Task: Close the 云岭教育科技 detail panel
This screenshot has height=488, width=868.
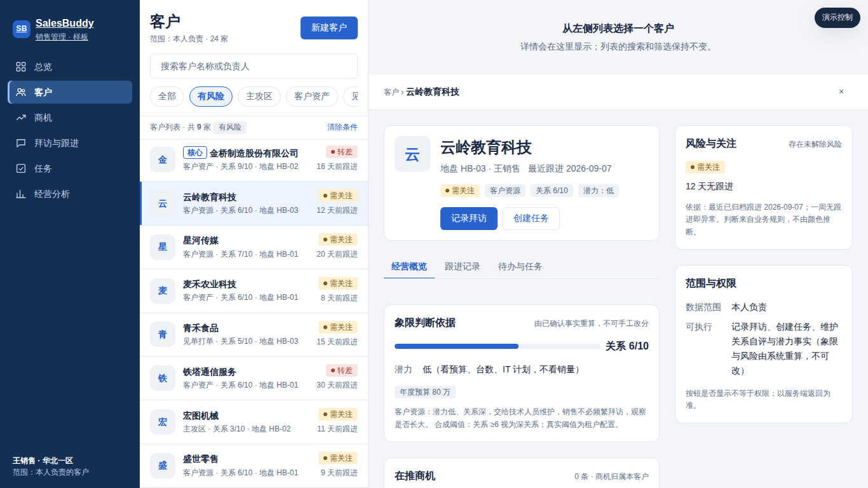Action: tap(841, 91)
